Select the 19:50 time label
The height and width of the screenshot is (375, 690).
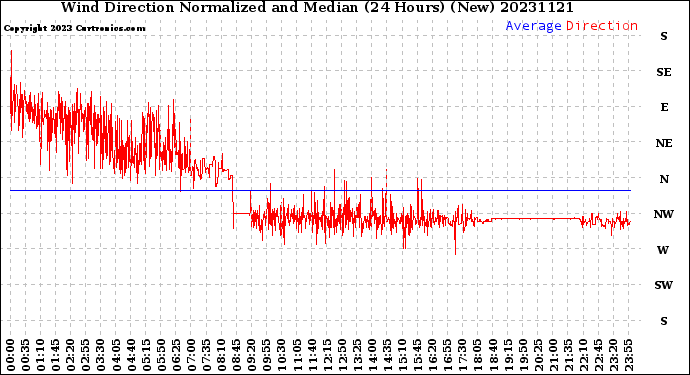click(524, 356)
